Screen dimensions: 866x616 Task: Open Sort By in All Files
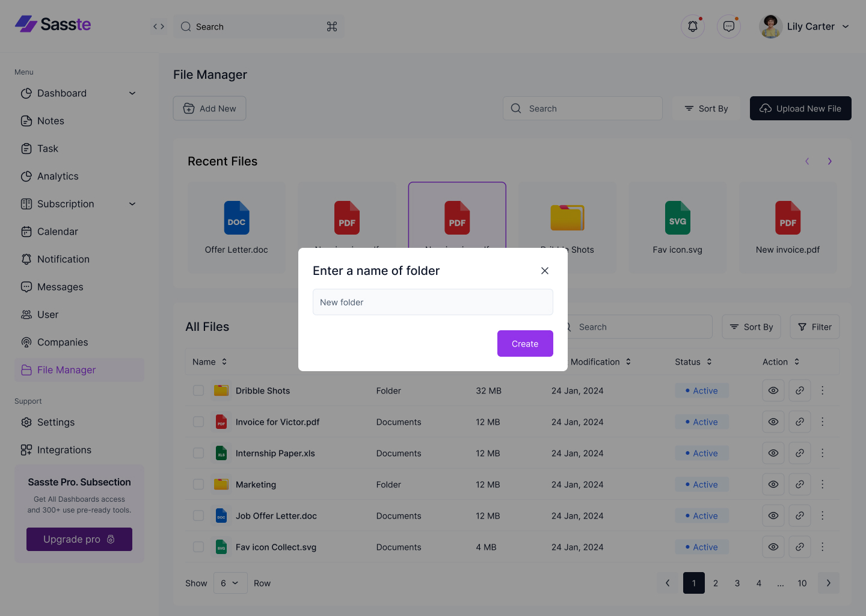(x=751, y=327)
